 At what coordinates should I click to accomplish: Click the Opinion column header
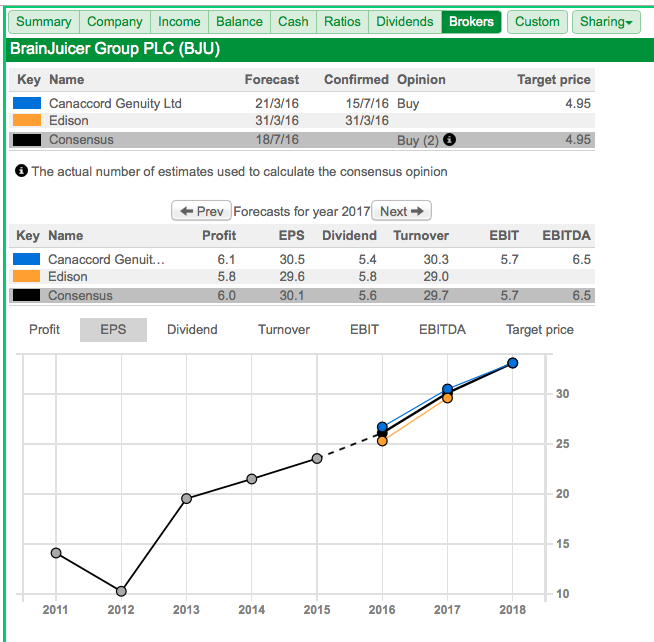coord(421,79)
